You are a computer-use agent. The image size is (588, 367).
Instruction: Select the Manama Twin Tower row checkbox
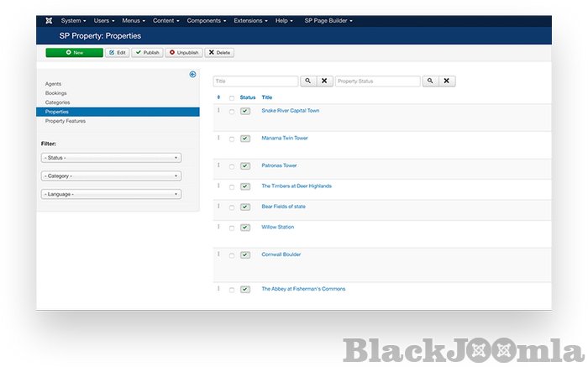232,139
